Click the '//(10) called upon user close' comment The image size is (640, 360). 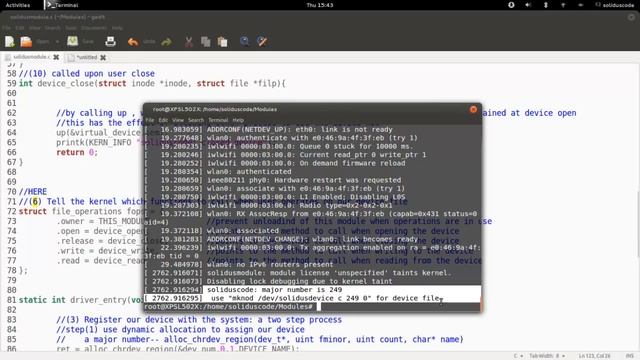(87, 73)
